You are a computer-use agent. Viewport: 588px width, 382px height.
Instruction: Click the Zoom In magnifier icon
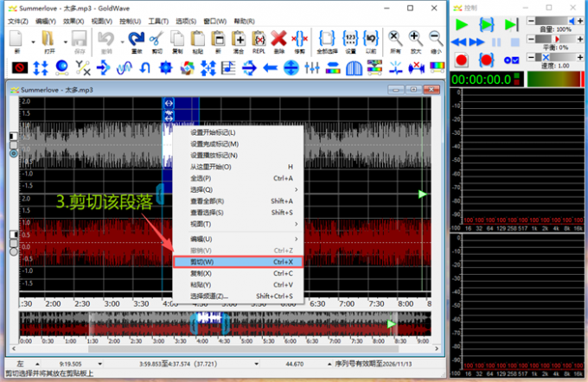pyautogui.click(x=416, y=39)
